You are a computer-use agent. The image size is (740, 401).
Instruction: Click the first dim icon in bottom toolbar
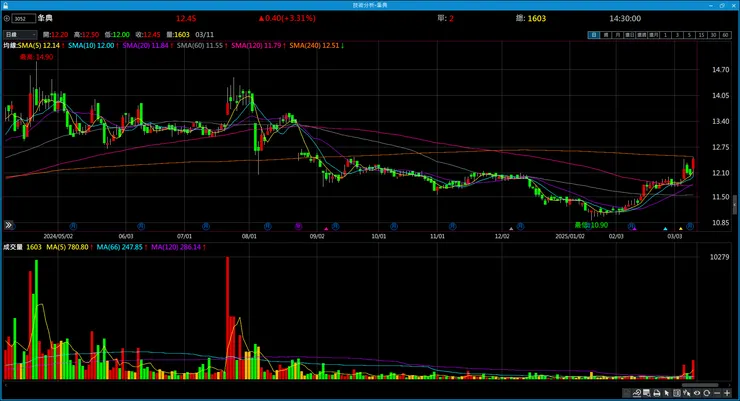[626, 393]
